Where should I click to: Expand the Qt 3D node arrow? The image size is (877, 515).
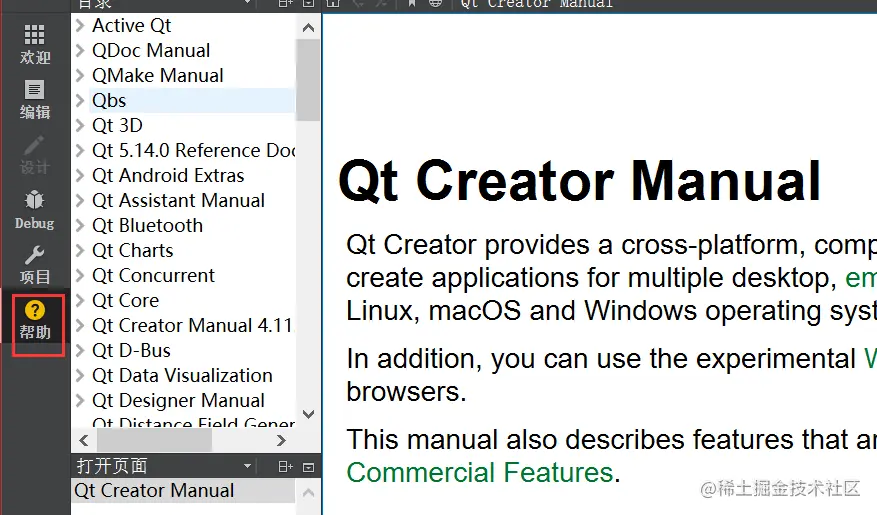pyautogui.click(x=80, y=125)
